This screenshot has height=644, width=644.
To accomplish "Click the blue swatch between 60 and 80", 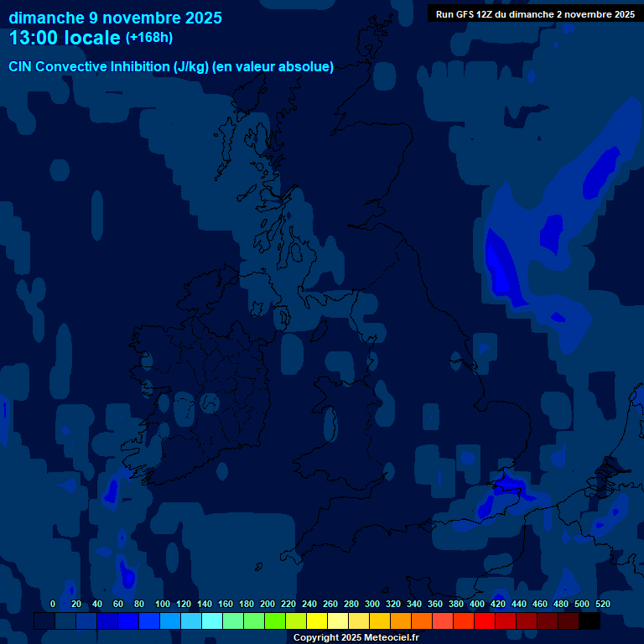I will [x=128, y=621].
